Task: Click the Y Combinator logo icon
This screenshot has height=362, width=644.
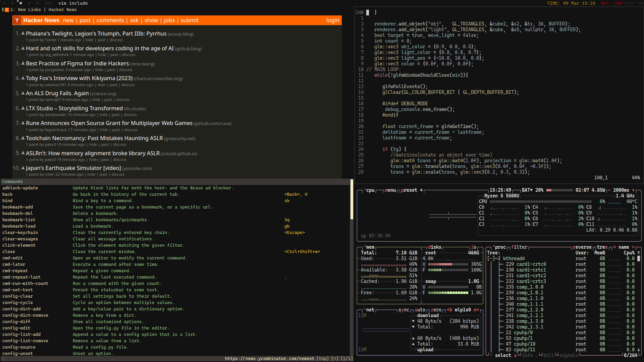Action: coord(17,20)
